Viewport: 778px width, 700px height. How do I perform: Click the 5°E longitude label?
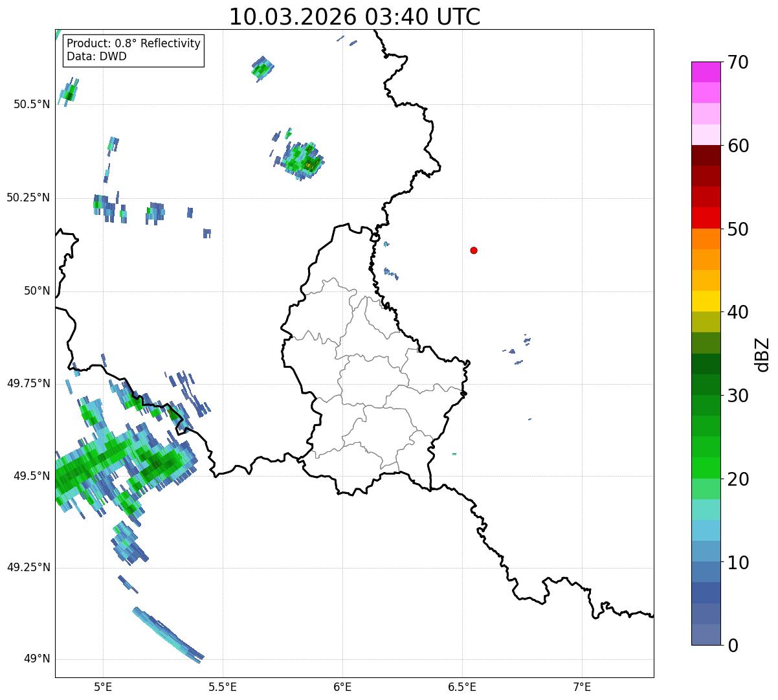[x=103, y=686]
